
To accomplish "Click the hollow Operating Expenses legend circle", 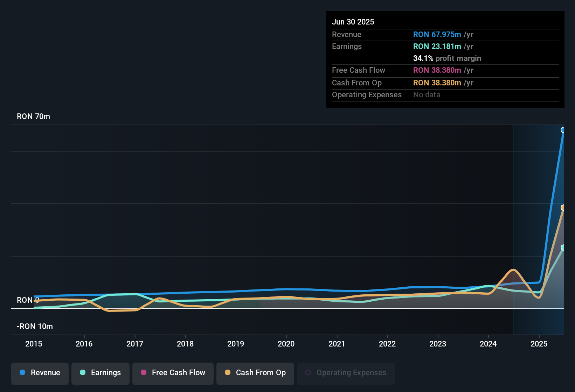I will pyautogui.click(x=309, y=373).
